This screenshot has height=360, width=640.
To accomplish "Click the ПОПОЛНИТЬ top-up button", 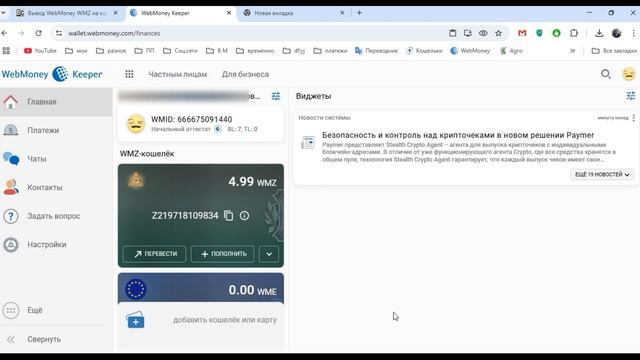I will tap(222, 254).
